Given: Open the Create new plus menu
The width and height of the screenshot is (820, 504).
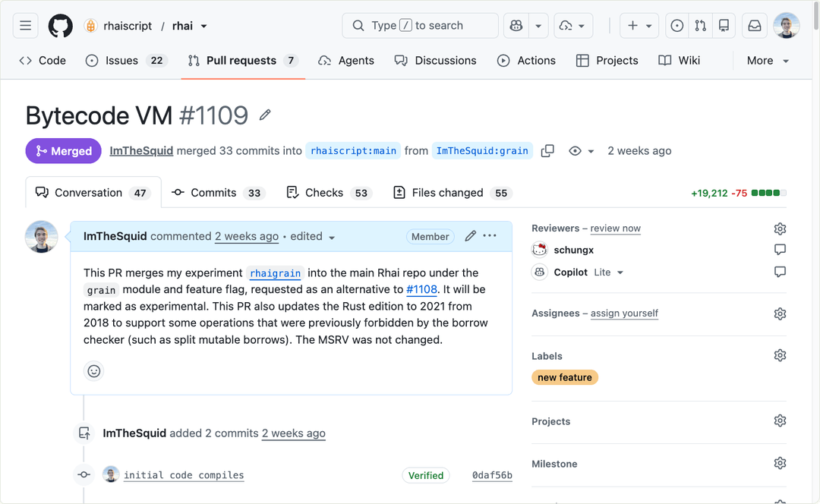Looking at the screenshot, I should click(x=639, y=26).
